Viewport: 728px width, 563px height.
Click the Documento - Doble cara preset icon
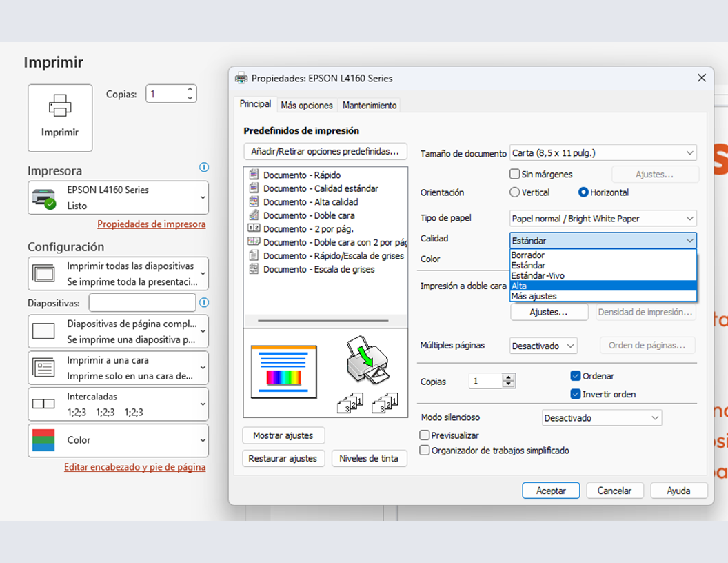point(254,215)
